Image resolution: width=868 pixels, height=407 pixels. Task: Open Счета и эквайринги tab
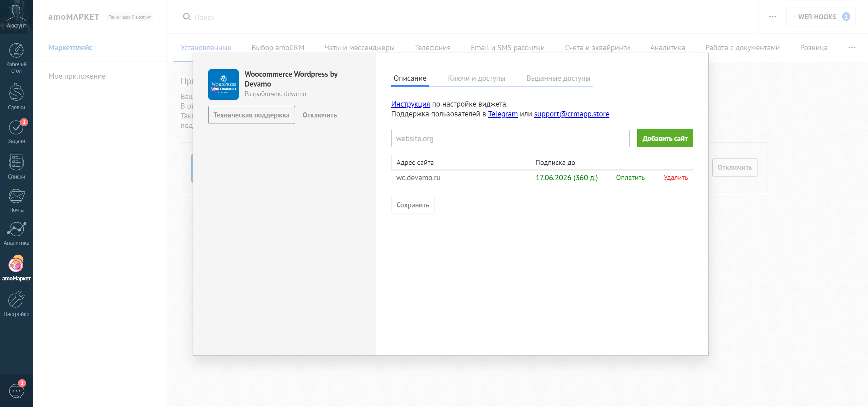pyautogui.click(x=597, y=48)
